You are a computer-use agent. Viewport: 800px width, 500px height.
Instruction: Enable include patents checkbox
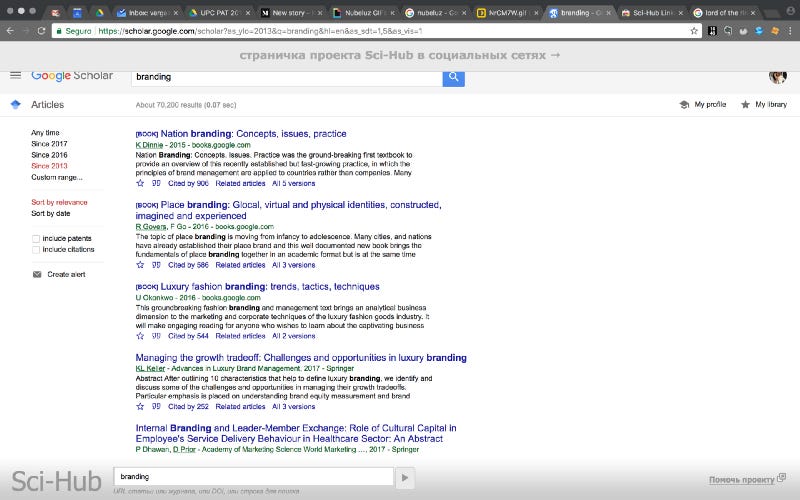click(x=36, y=239)
